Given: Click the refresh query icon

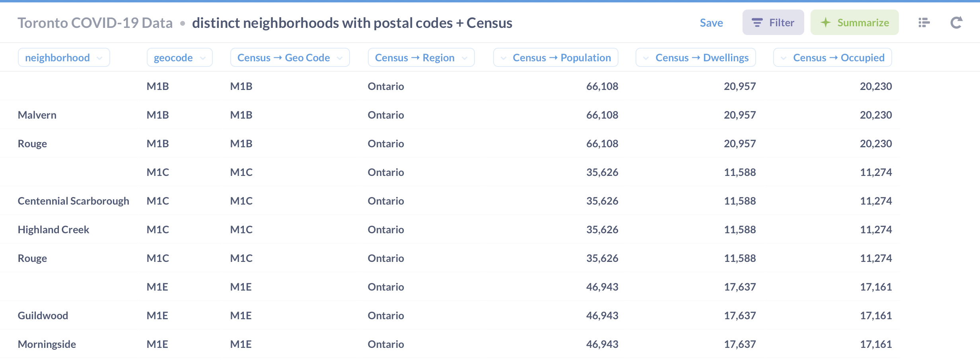Looking at the screenshot, I should click(956, 23).
